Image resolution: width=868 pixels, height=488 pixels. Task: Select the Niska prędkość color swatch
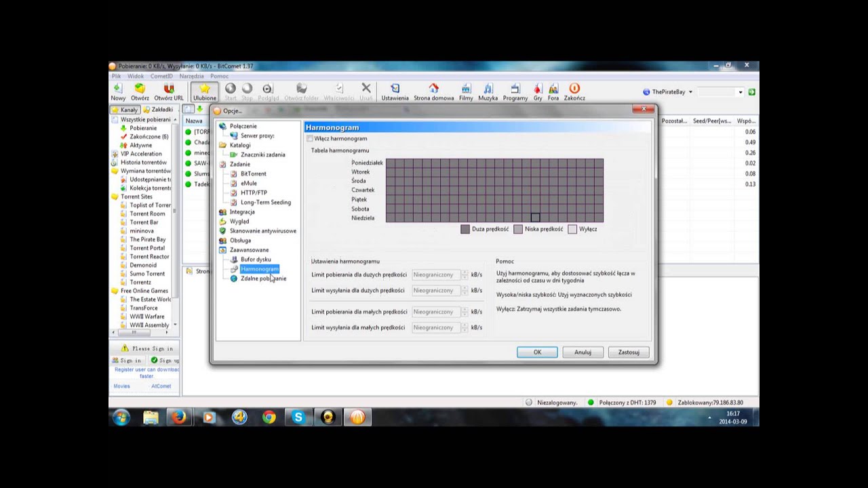tap(518, 229)
